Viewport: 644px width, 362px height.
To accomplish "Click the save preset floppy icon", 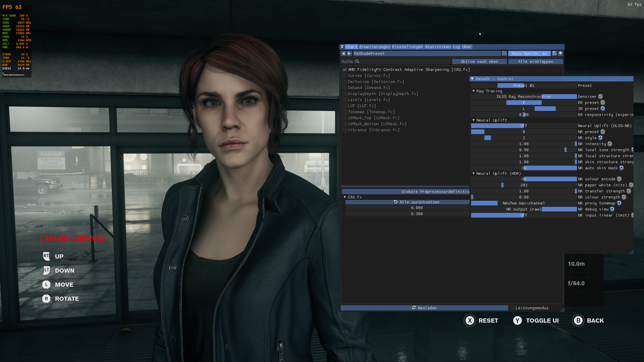I will tap(554, 53).
